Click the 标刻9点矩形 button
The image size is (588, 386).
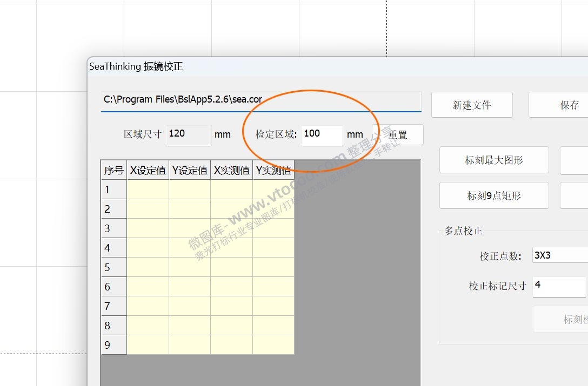(493, 195)
